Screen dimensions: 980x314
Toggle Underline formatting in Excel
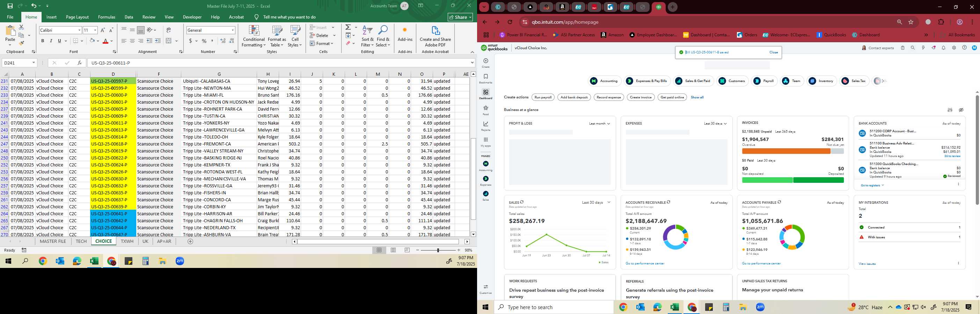(59, 41)
